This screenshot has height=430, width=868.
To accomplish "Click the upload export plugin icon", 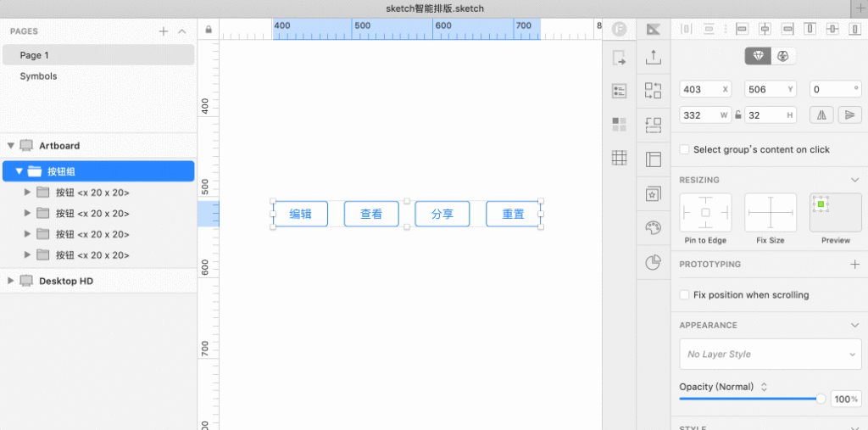I will [x=654, y=57].
